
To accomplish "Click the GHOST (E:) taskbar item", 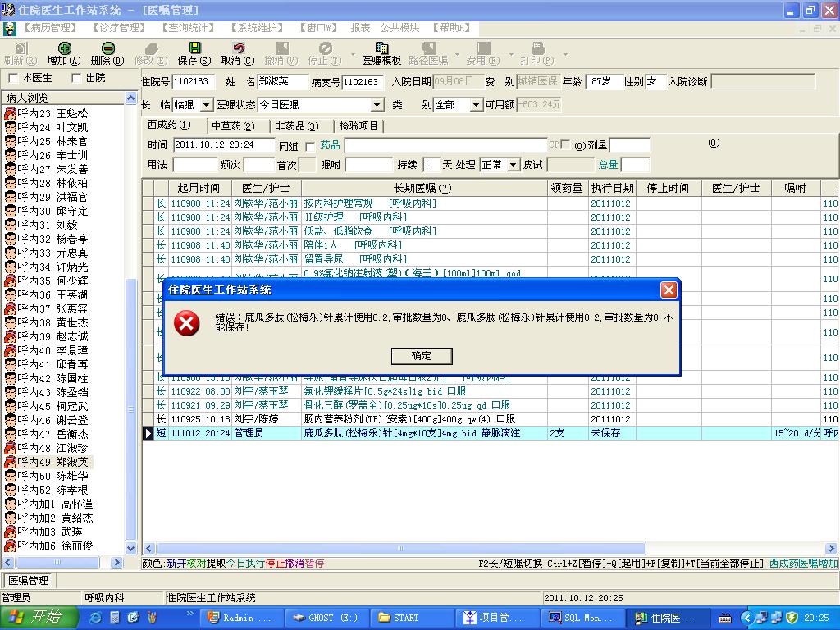I will pos(327,618).
